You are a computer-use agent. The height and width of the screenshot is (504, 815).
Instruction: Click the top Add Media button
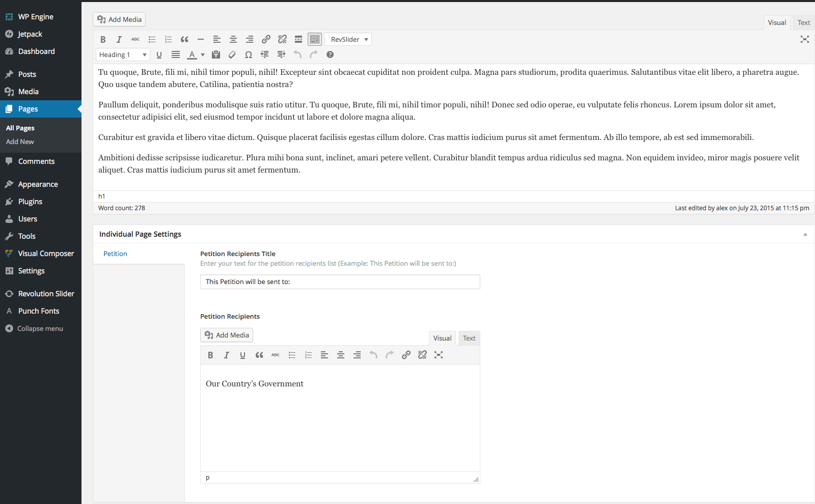(x=119, y=19)
